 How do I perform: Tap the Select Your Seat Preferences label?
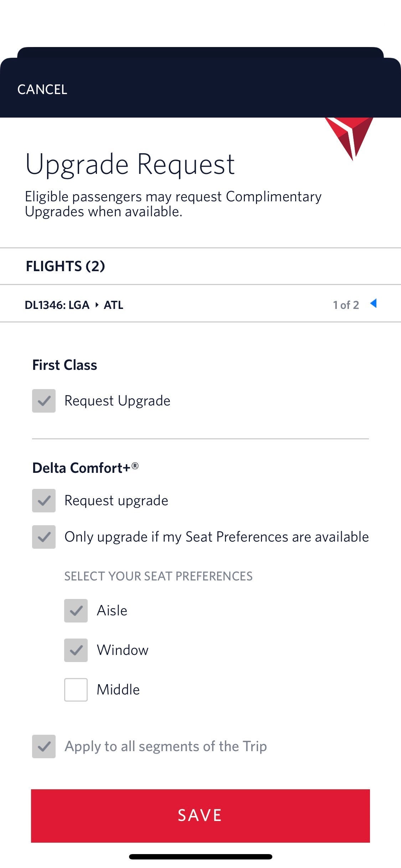(x=158, y=576)
